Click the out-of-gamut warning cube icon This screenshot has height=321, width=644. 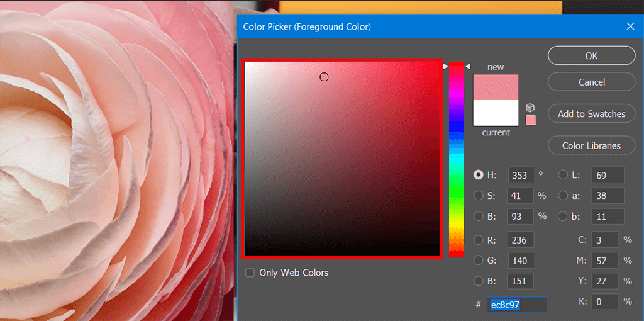(x=530, y=108)
